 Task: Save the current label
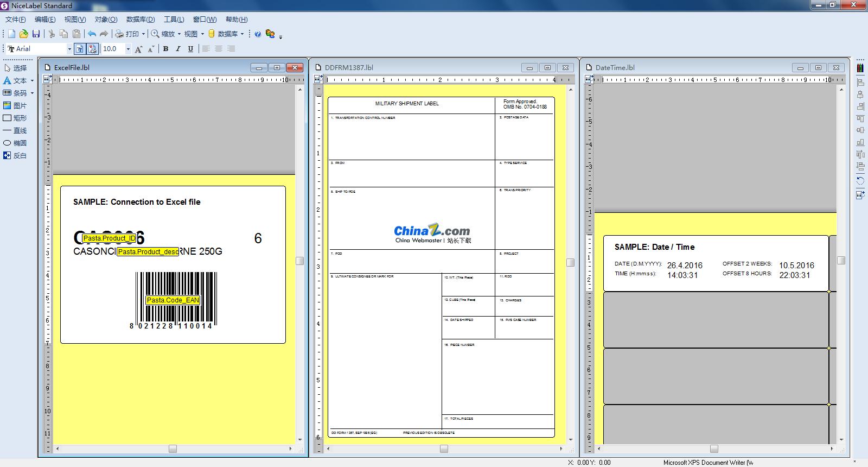[36, 34]
